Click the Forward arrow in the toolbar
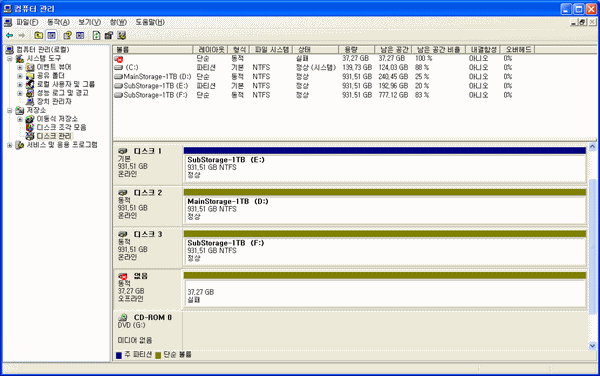This screenshot has height=376, width=600. coord(22,36)
